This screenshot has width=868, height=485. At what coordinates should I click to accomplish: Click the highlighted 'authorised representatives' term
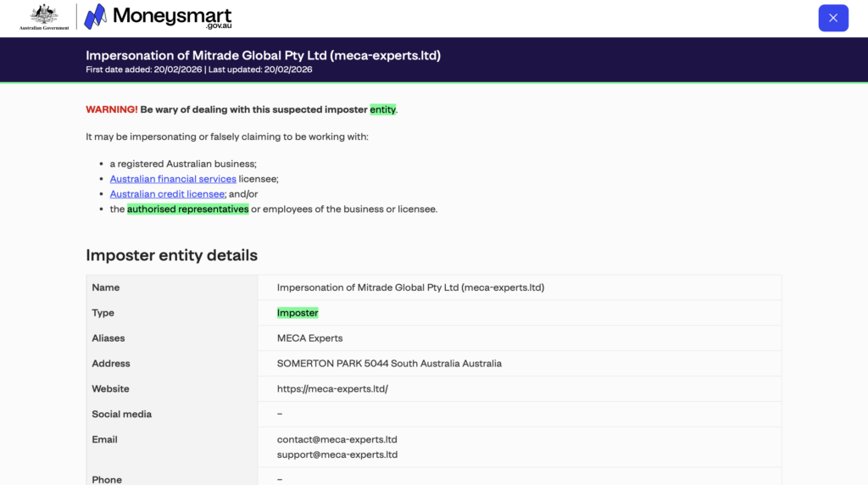187,209
